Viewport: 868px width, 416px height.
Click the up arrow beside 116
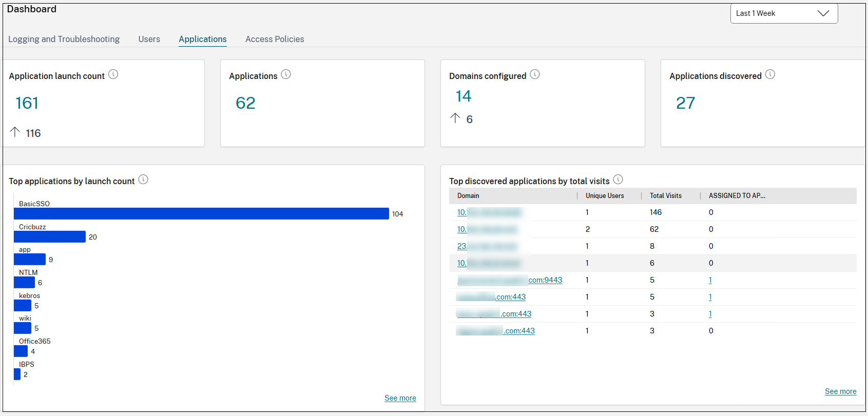pos(15,132)
